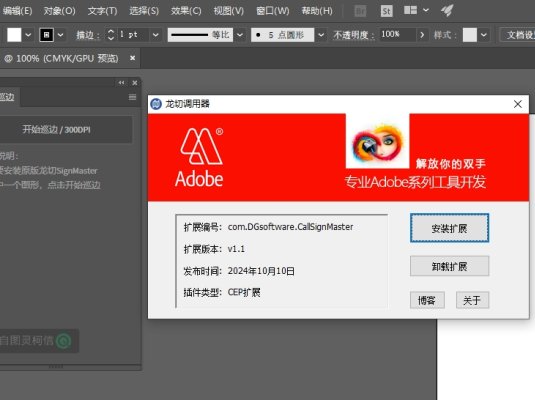The image size is (535, 400).
Task: Expand the arrange documents dropdown arrow
Action: coord(426,10)
